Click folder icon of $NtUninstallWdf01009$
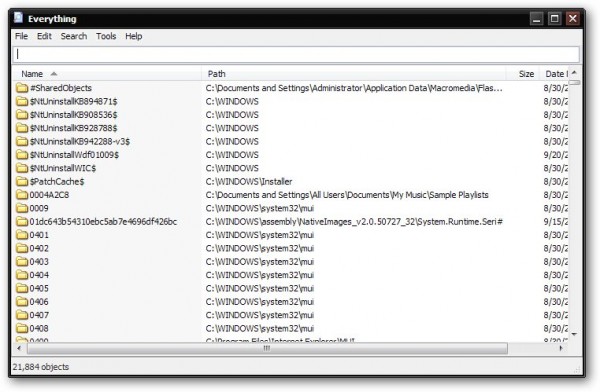Image resolution: width=600 pixels, height=392 pixels. pos(22,155)
